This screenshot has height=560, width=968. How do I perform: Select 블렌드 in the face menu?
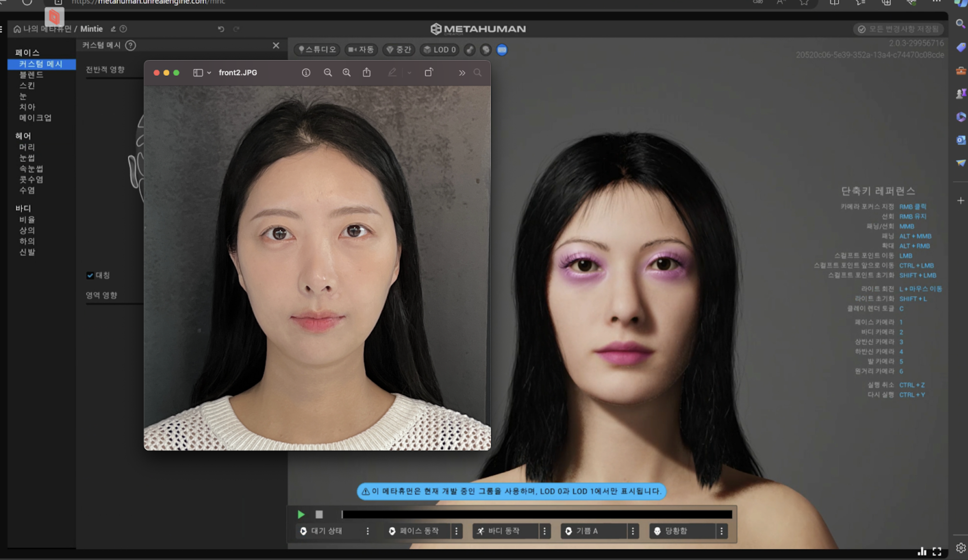[x=31, y=75]
